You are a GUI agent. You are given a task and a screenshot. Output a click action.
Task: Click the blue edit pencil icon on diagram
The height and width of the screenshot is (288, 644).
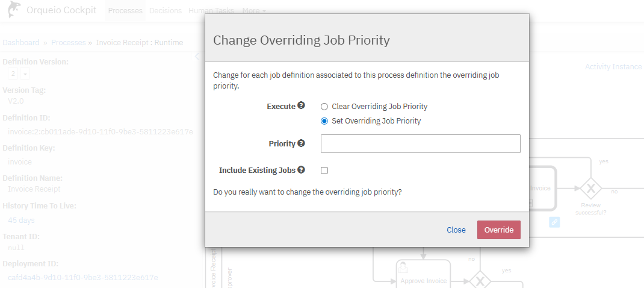click(554, 222)
